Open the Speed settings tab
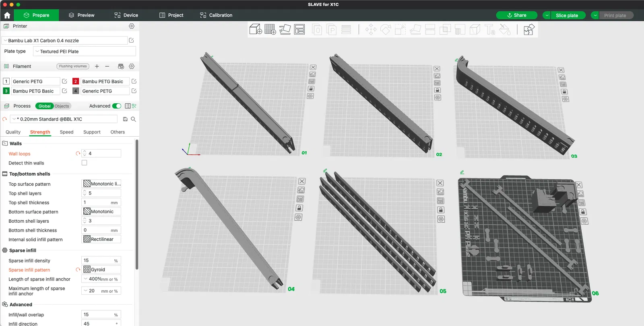Viewport: 644px width, 326px height. [x=66, y=132]
